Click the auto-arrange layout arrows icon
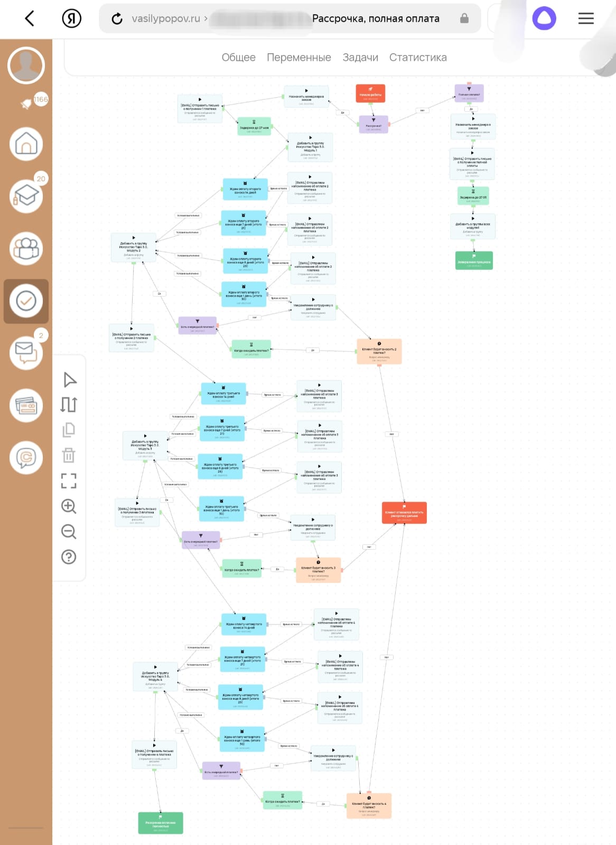 tap(69, 405)
